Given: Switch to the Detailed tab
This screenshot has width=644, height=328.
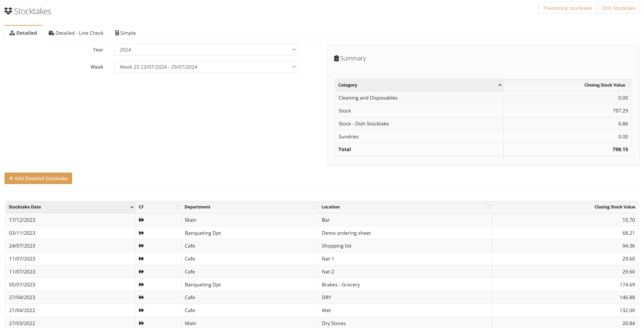Looking at the screenshot, I should tap(23, 33).
